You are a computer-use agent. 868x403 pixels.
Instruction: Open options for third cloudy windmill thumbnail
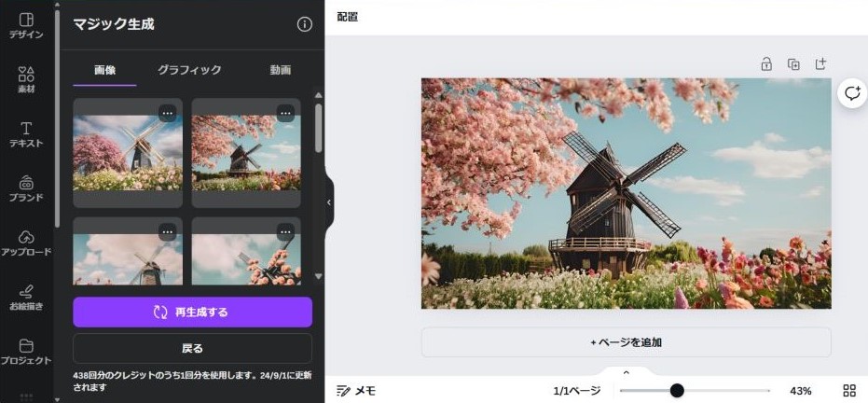[168, 231]
